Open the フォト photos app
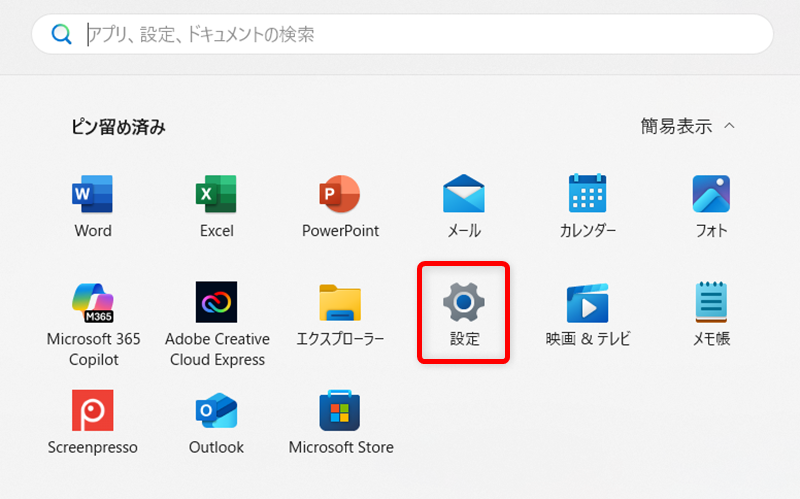This screenshot has height=499, width=800. click(711, 194)
